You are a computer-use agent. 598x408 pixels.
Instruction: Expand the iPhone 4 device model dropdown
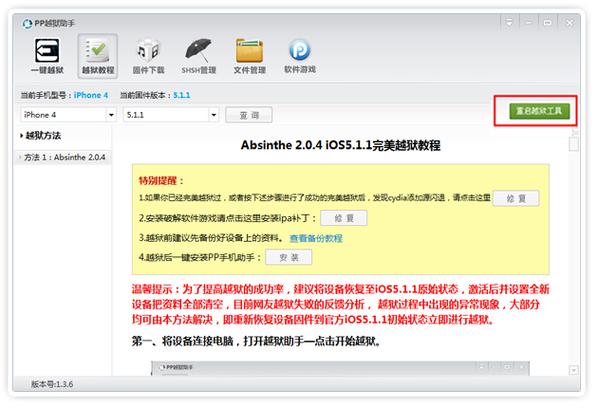pyautogui.click(x=111, y=114)
